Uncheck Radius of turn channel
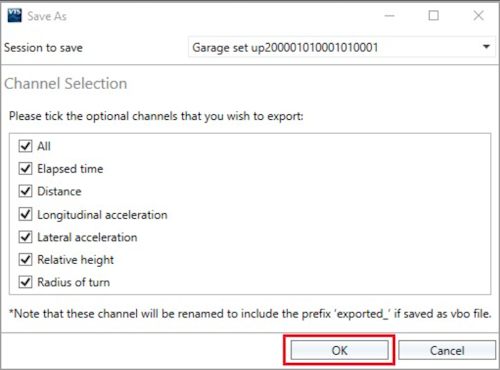This screenshot has width=500, height=370. [25, 282]
